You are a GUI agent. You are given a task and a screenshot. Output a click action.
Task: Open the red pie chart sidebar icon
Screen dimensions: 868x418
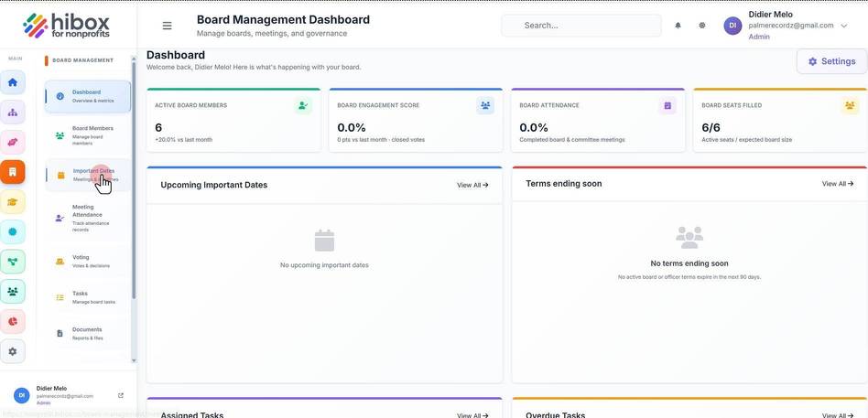pyautogui.click(x=13, y=321)
